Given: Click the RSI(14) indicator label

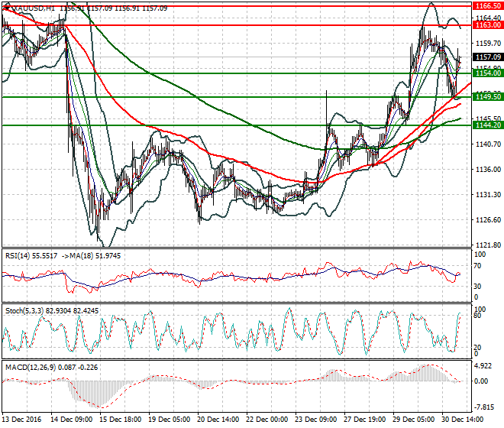Looking at the screenshot, I should [18, 256].
